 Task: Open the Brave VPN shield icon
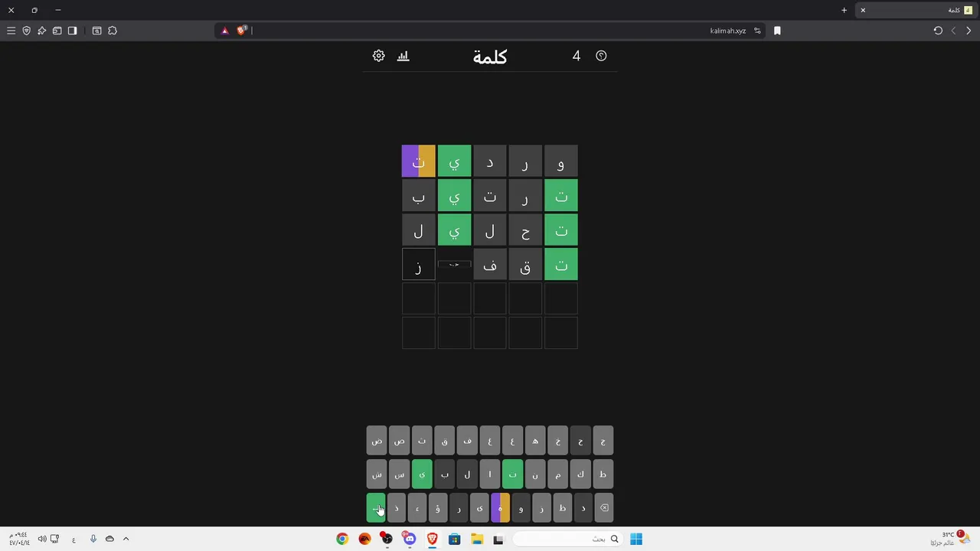coord(26,31)
